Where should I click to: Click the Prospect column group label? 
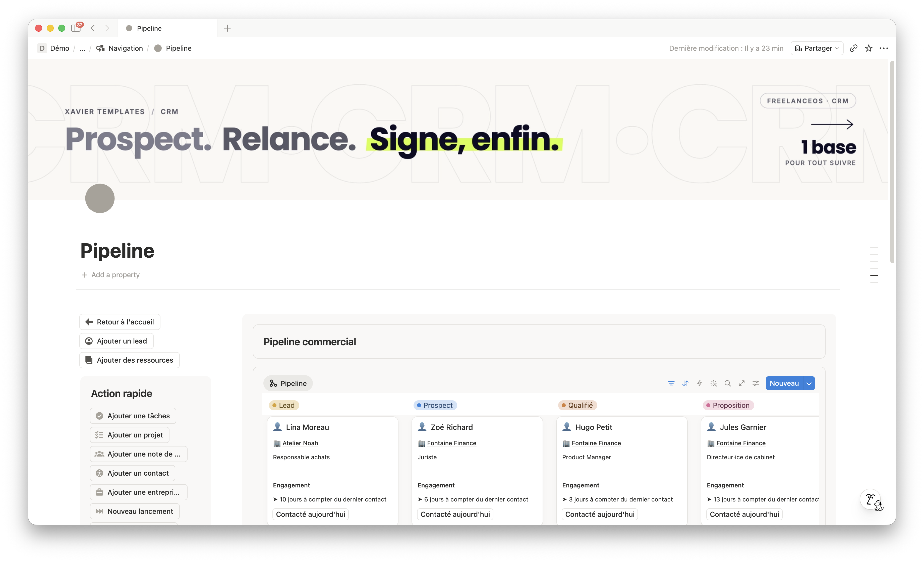tap(435, 405)
